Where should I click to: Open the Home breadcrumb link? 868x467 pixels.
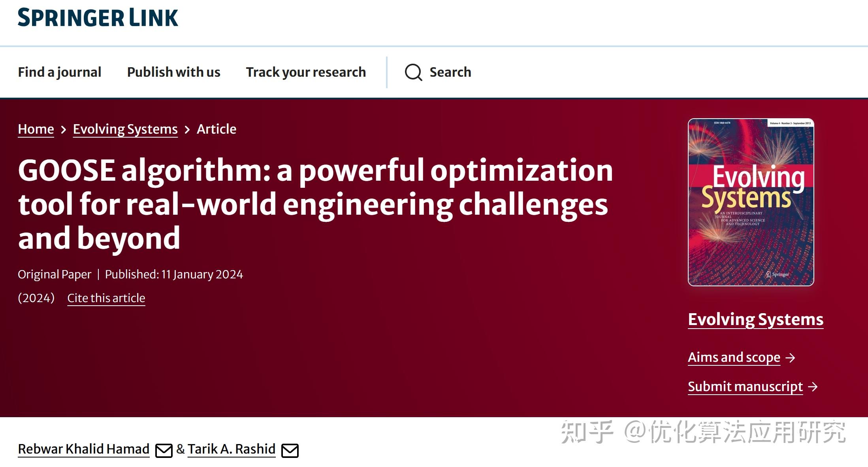[x=36, y=129]
